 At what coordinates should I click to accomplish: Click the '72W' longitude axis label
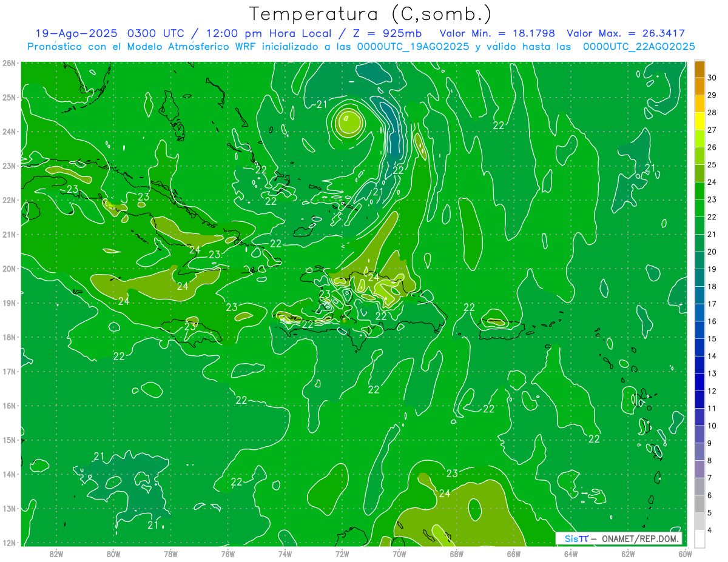(342, 554)
